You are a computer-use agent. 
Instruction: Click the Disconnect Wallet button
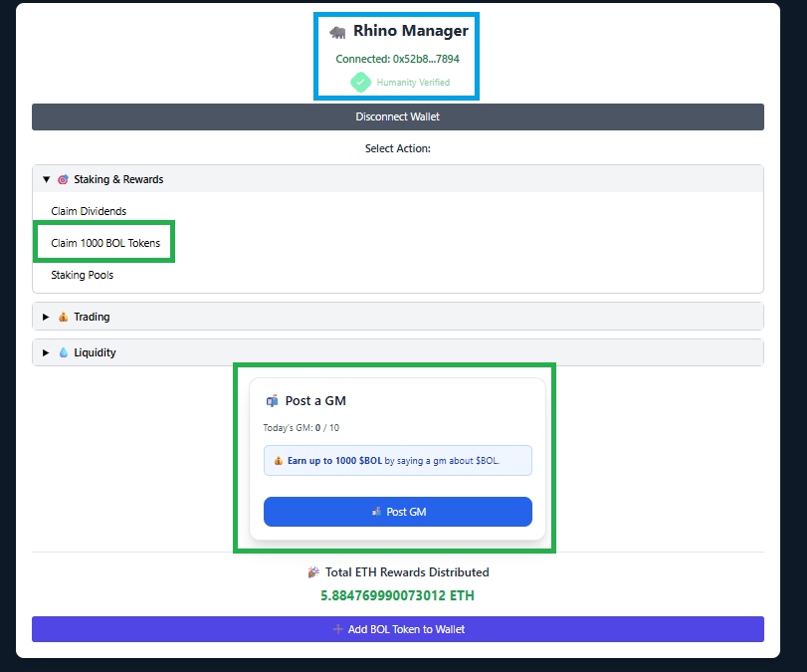pyautogui.click(x=398, y=116)
